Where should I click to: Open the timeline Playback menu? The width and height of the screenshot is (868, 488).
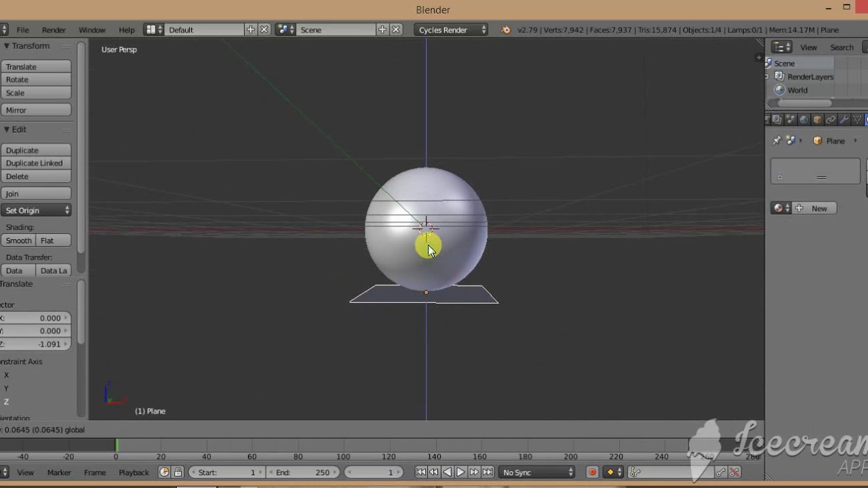click(x=134, y=472)
